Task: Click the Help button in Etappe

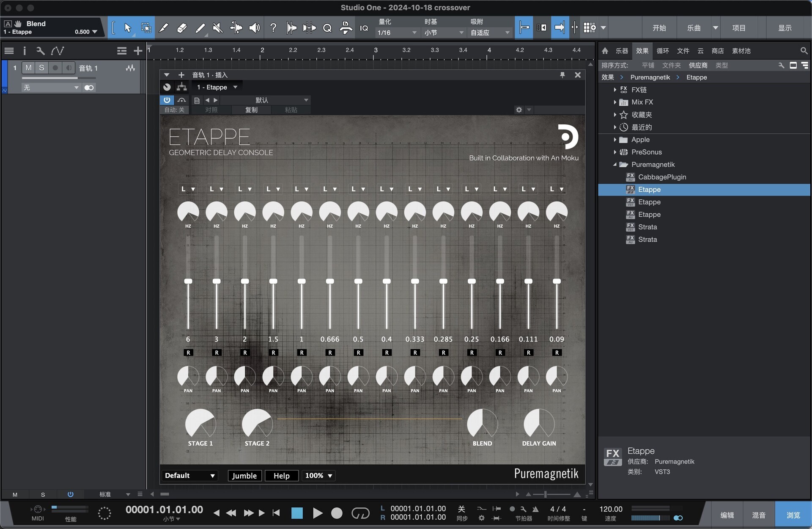Action: coord(282,476)
